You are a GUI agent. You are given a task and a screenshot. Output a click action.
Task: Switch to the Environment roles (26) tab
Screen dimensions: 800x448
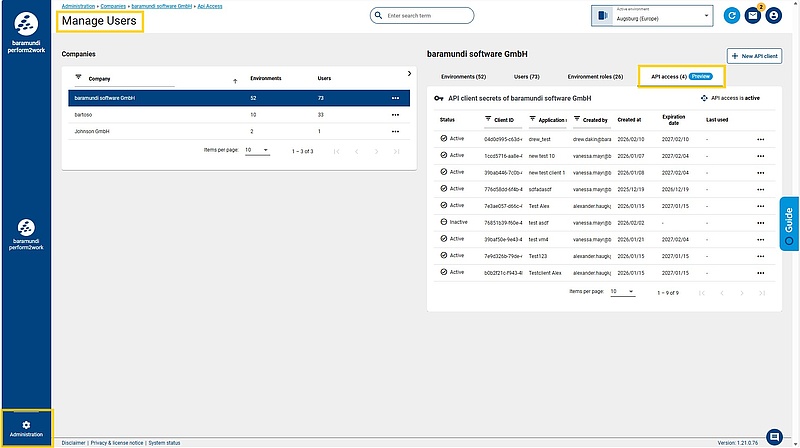tap(595, 76)
